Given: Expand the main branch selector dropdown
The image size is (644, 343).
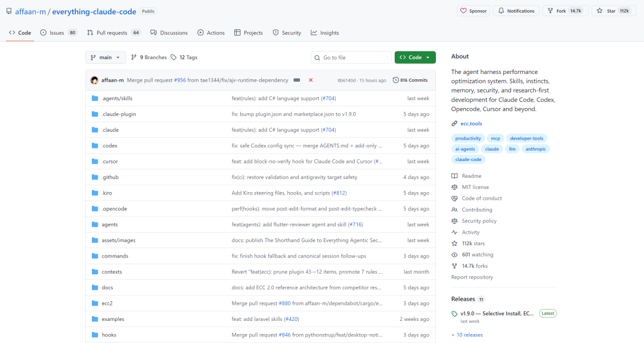Looking at the screenshot, I should point(106,57).
